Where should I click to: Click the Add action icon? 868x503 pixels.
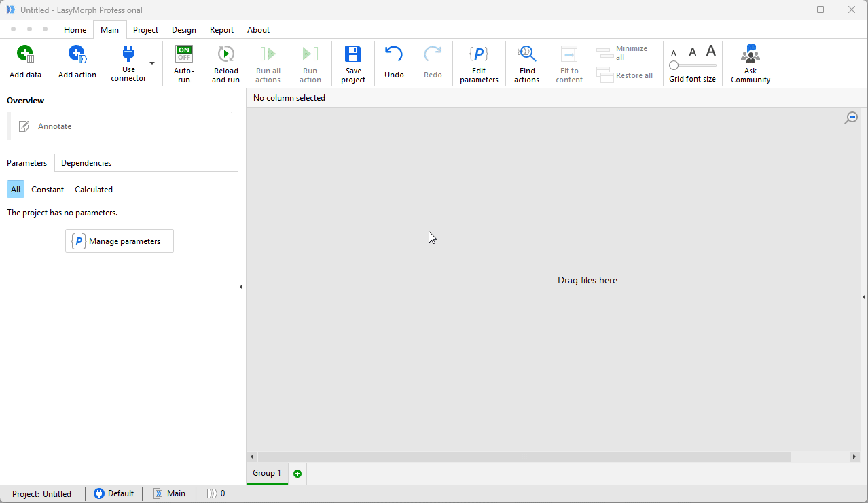77,54
